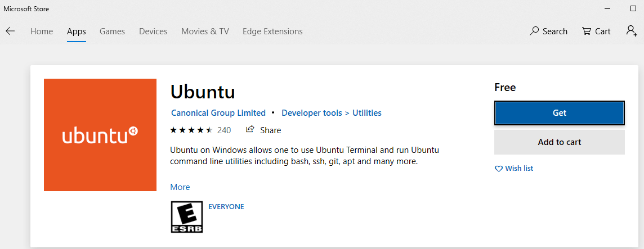This screenshot has height=249, width=644.
Task: Switch to the Games tab
Action: click(112, 31)
